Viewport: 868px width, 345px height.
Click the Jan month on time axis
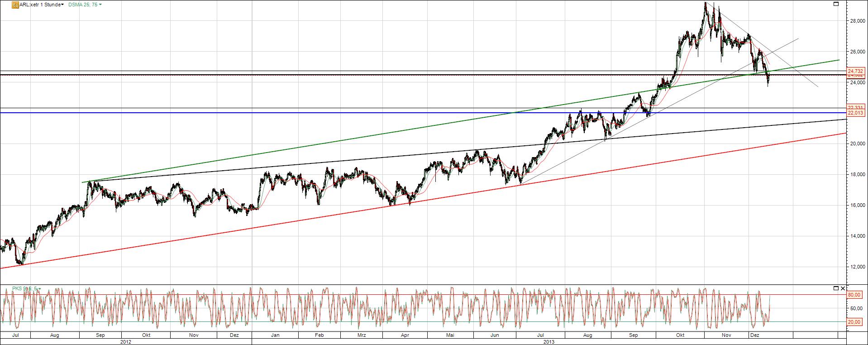point(275,335)
